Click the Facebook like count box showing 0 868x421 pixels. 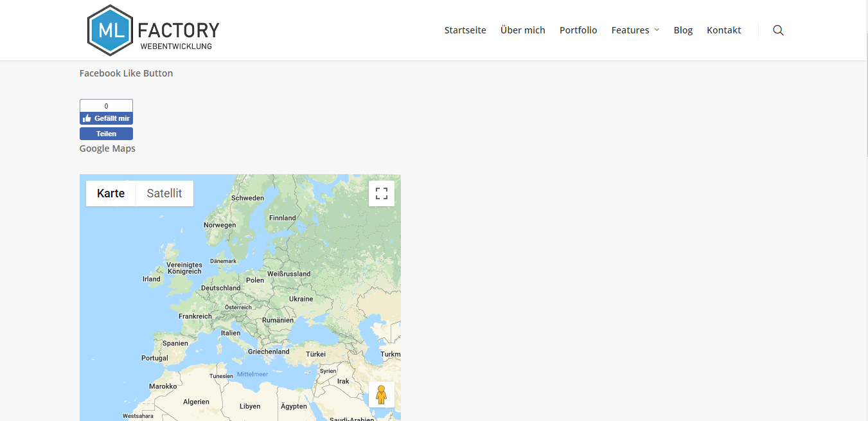[106, 106]
